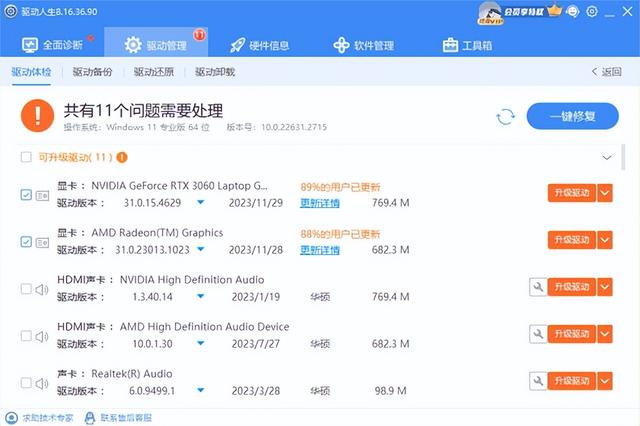Click the graphics card icon for AMD Radeon Graphics

point(42,243)
